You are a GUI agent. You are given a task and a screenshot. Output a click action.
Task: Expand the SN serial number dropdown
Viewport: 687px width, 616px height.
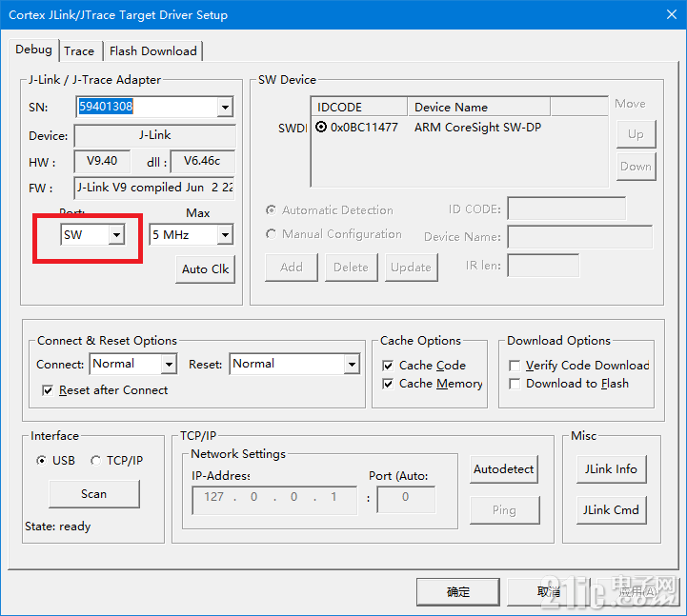[225, 107]
